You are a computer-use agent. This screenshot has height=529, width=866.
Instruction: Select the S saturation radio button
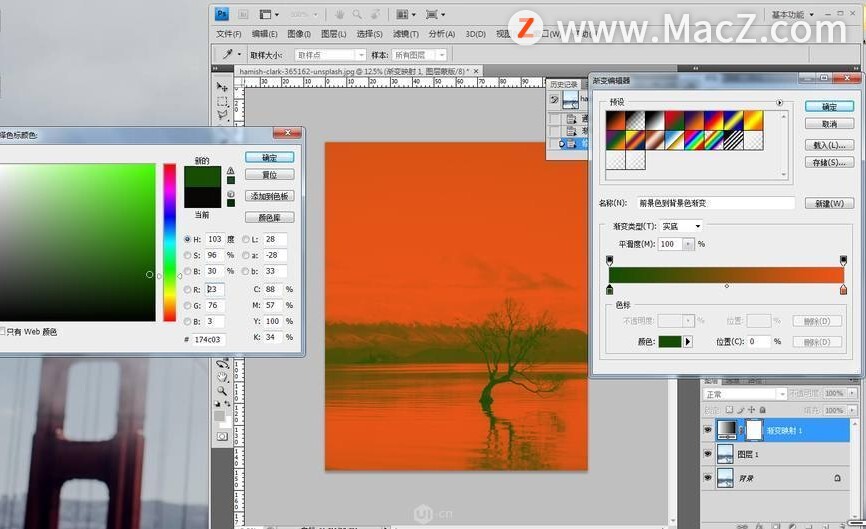tap(187, 255)
